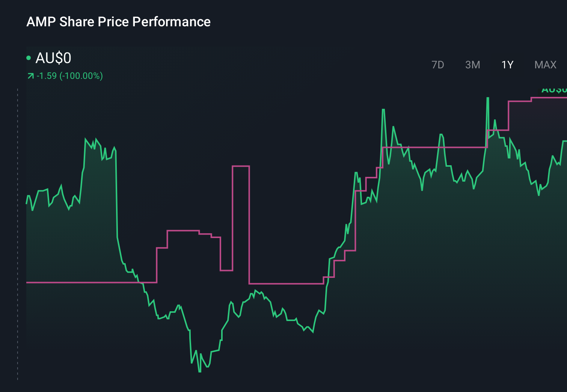The height and width of the screenshot is (392, 567).
Task: Click dashed vertical line at chart's left edge
Action: point(18,234)
